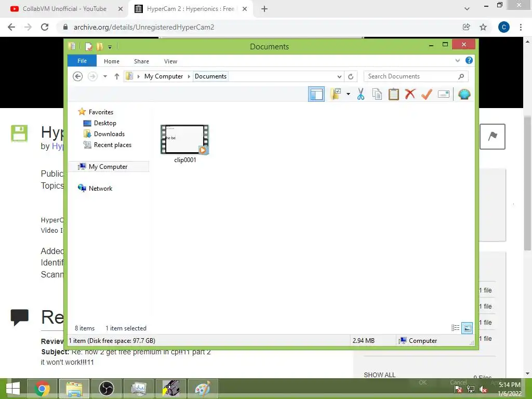This screenshot has height=399, width=532.
Task: Click the Explorer forward arrow
Action: 92,76
